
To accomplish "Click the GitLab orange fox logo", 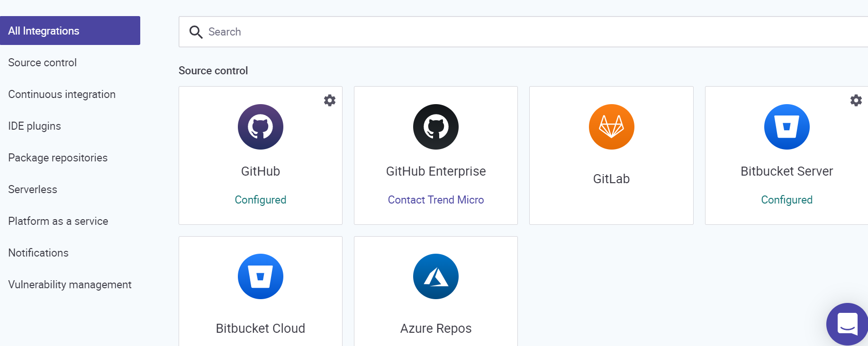I will [x=611, y=127].
